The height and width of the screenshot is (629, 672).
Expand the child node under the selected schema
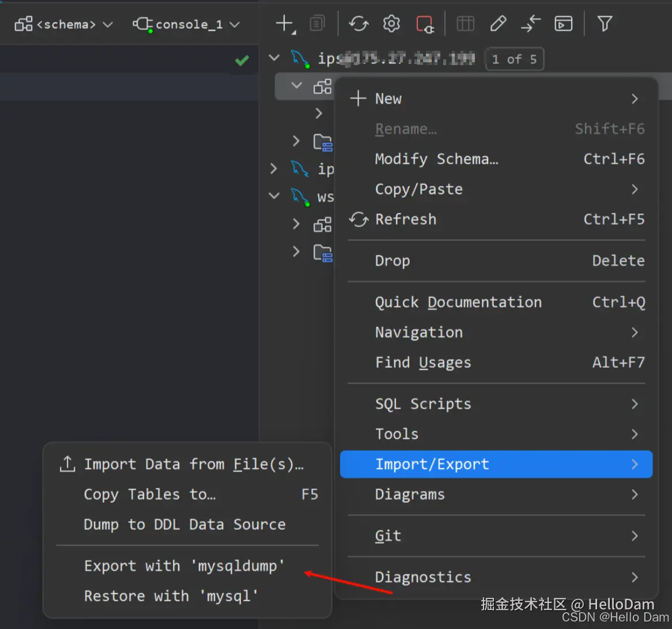coord(319,113)
